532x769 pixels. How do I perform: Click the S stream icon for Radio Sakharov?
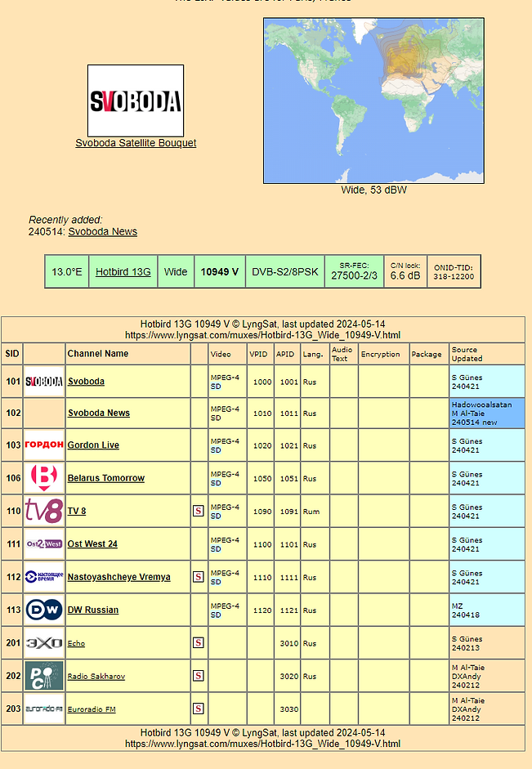click(198, 676)
